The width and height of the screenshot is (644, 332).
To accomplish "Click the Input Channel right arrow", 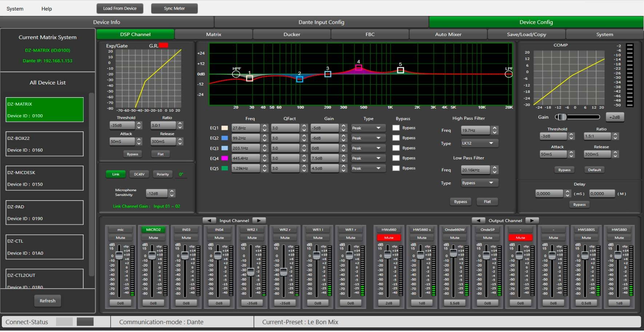I will 259,221.
